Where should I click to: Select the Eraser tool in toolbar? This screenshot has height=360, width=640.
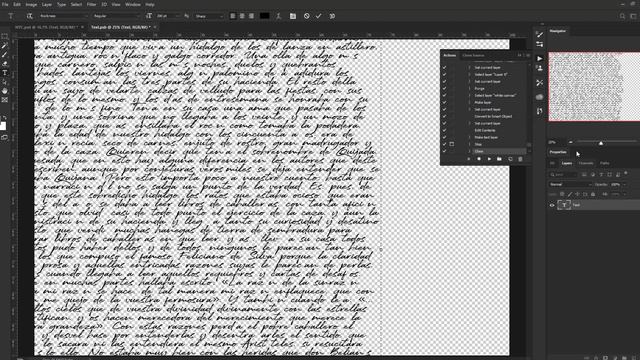click(5, 64)
